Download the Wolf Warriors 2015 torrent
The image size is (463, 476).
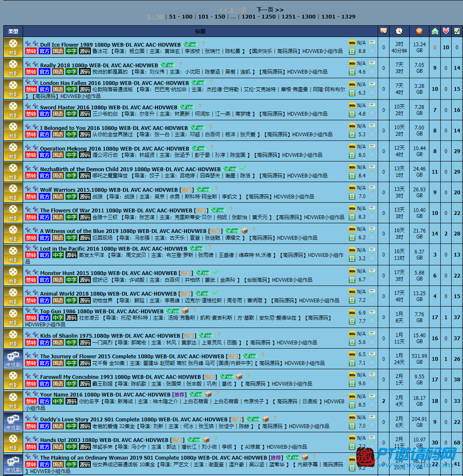[x=372, y=188]
